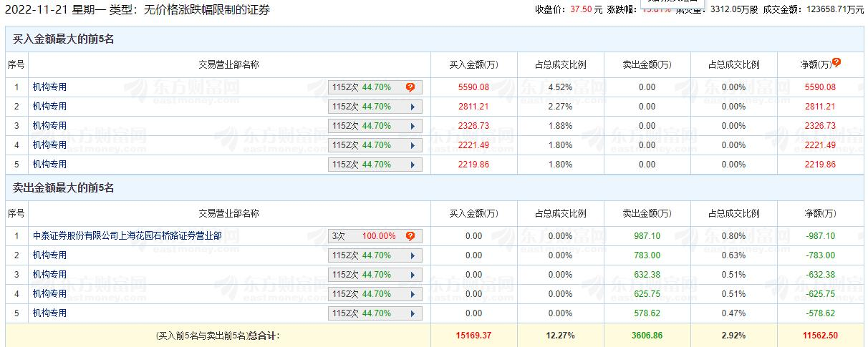Click the arrow icon in the 632.38 sell row
The width and height of the screenshot is (868, 347).
[x=413, y=275]
